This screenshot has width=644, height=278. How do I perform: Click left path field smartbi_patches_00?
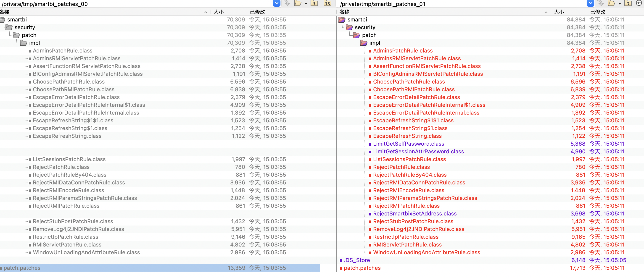[x=136, y=4]
